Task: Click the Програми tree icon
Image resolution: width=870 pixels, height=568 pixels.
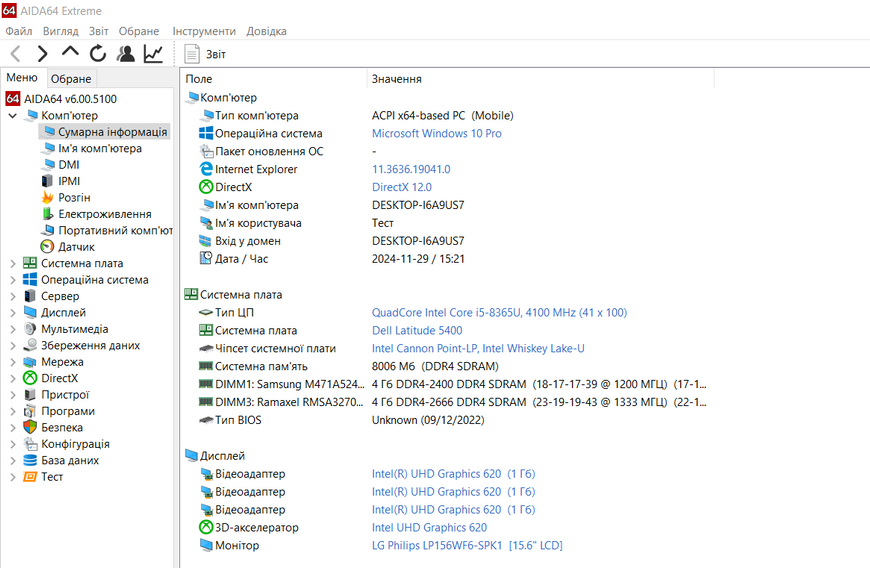Action: pyautogui.click(x=30, y=411)
